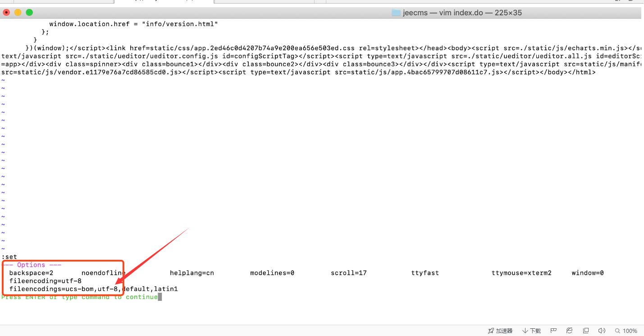The height and width of the screenshot is (336, 644).
Task: Click 'rel=stylesheet' in the code
Action: click(x=387, y=48)
